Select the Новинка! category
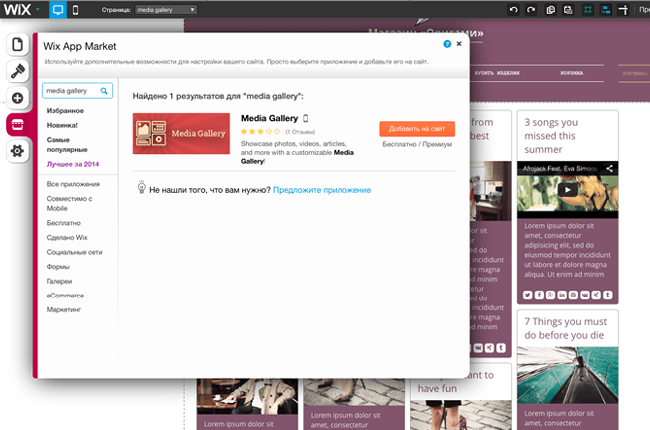 click(62, 125)
